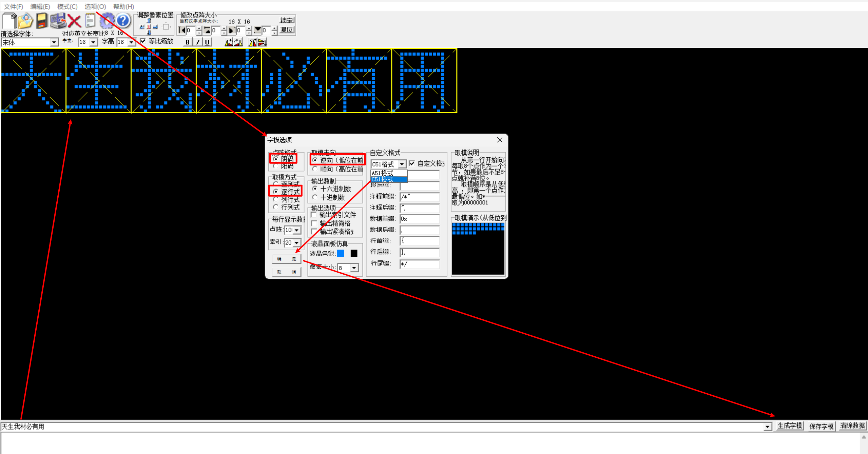Click the 天生我材必有用 text input box

tap(382, 427)
